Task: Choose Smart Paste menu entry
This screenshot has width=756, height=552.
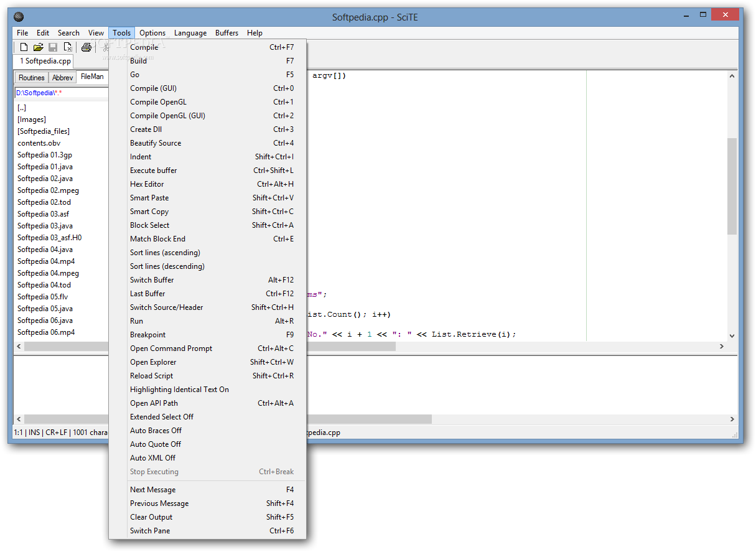Action: tap(208, 198)
